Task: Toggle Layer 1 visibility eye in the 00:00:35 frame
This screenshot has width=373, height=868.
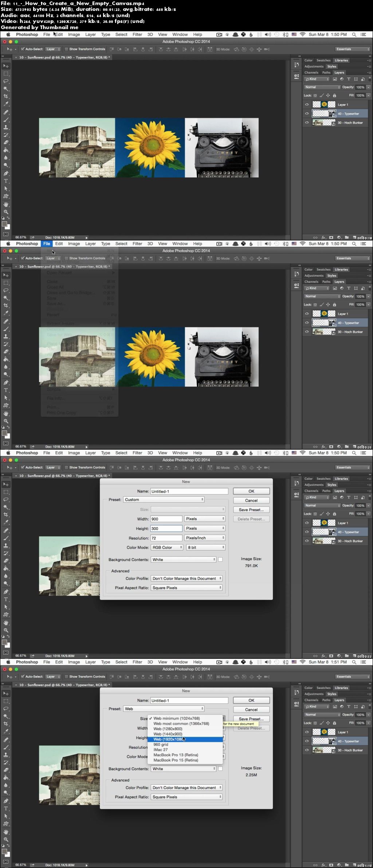Action: tap(307, 314)
